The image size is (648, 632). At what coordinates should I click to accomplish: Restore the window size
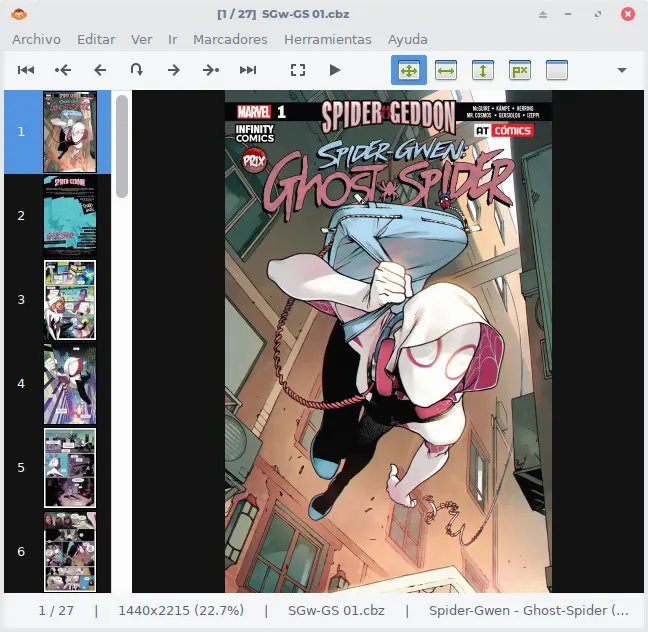point(598,14)
